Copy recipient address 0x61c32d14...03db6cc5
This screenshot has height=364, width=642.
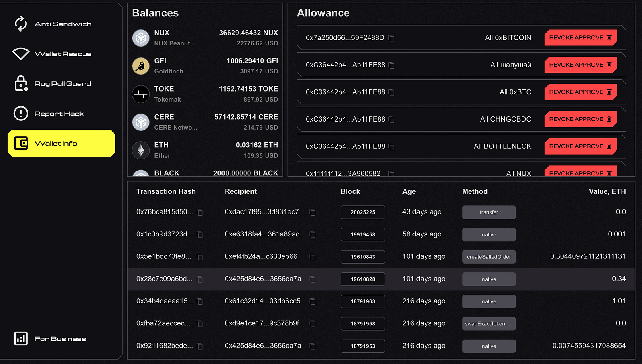tap(313, 301)
